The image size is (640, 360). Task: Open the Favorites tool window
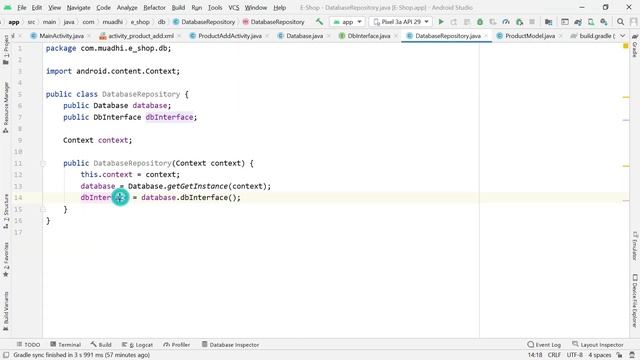click(x=6, y=260)
